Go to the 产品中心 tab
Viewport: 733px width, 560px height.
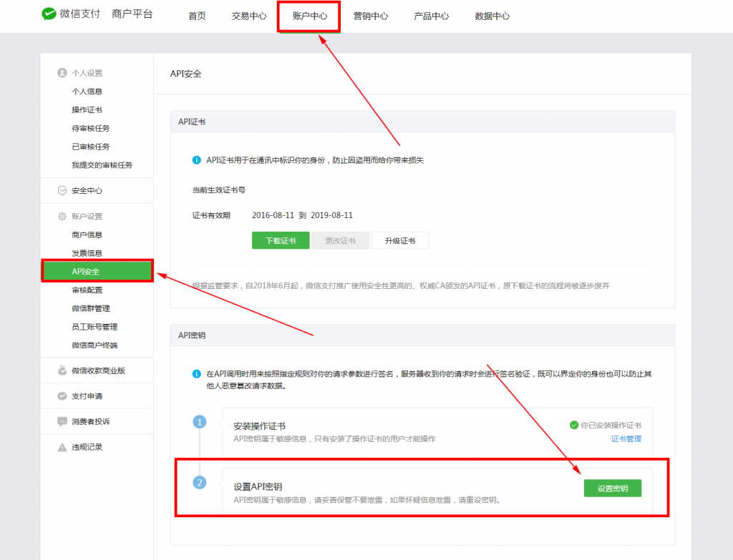click(x=431, y=16)
